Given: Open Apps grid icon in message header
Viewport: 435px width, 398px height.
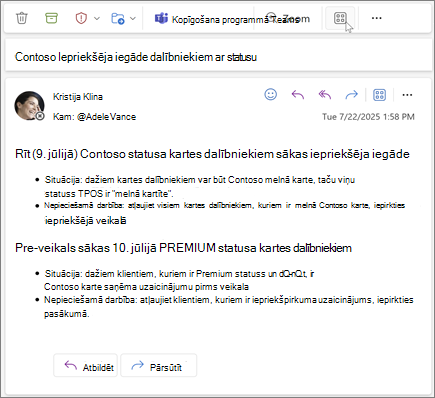Looking at the screenshot, I should 379,95.
